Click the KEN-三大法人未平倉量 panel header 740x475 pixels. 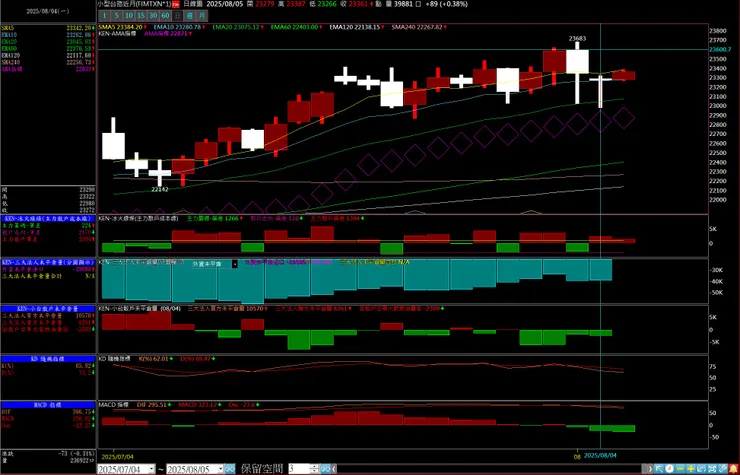click(x=48, y=262)
